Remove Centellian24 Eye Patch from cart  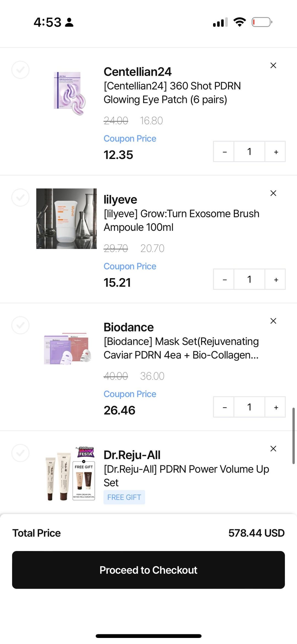coord(273,65)
